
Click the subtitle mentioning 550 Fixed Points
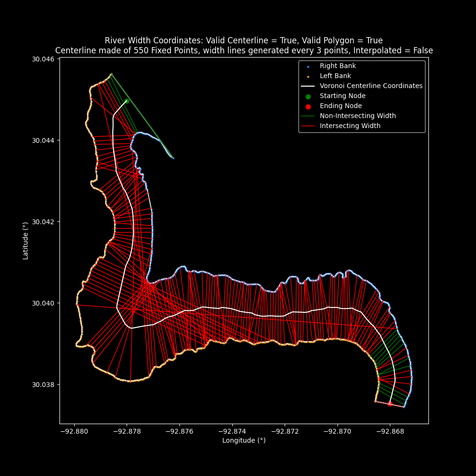(244, 50)
